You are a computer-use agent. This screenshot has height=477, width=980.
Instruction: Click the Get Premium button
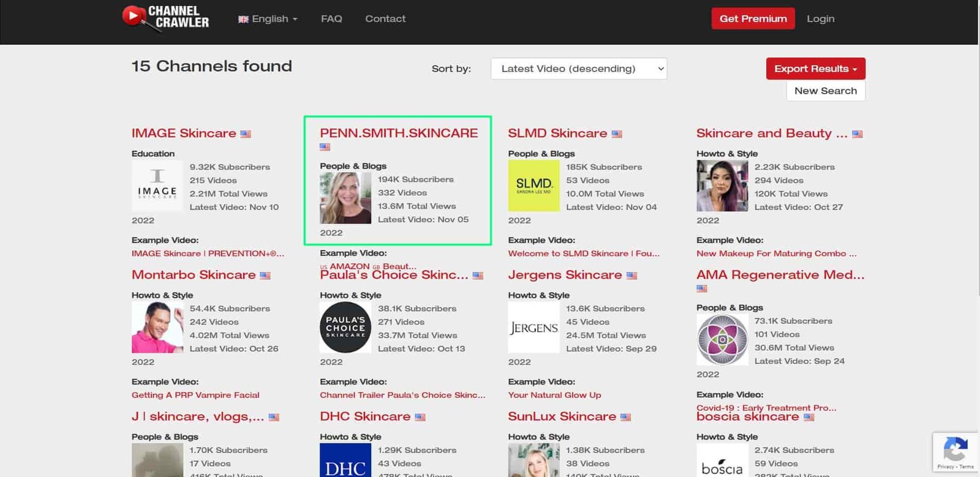coord(753,18)
